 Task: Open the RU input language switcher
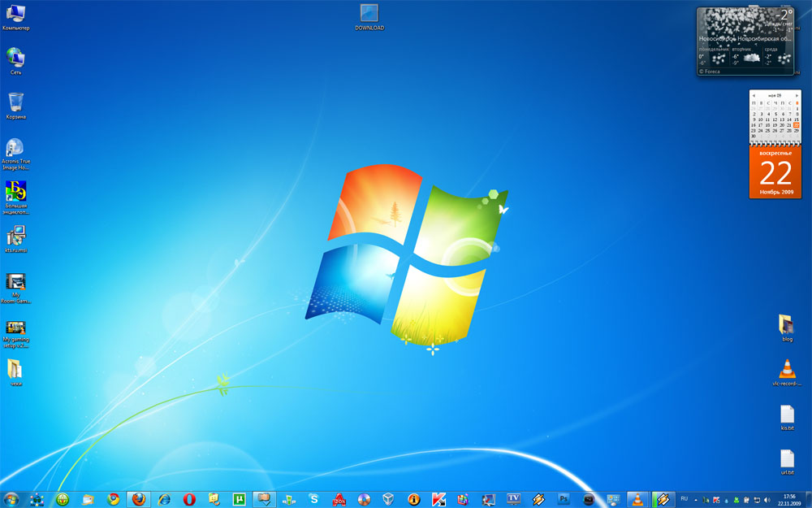[x=684, y=498]
